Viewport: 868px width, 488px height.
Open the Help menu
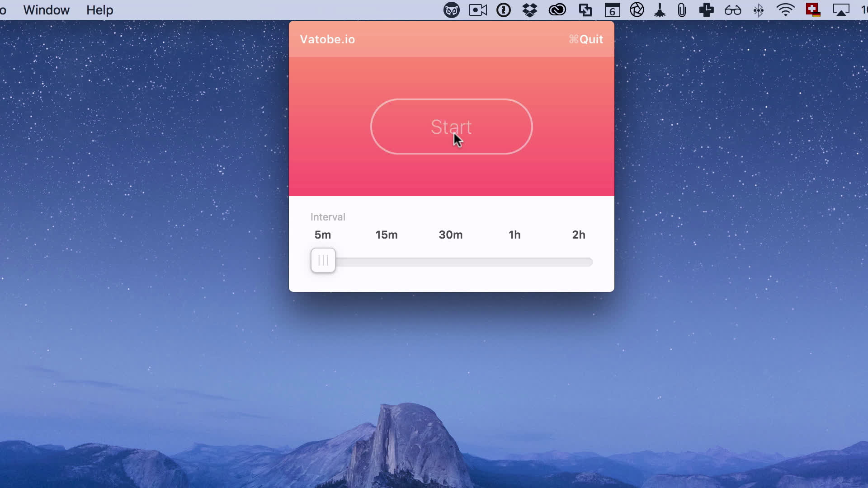tap(99, 10)
